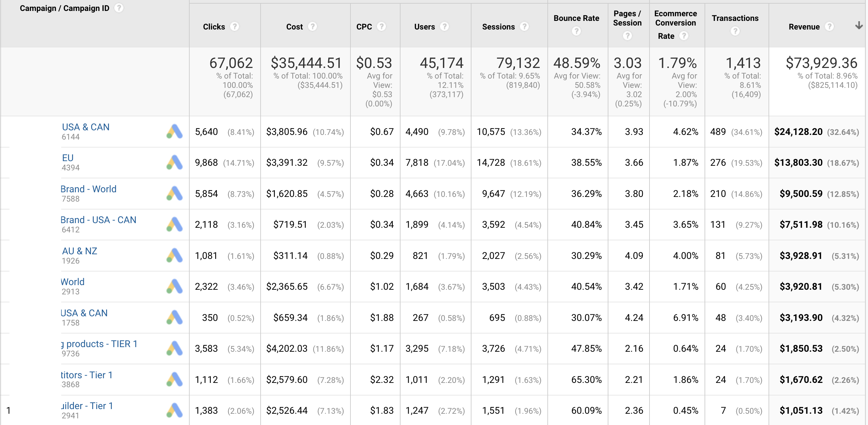868x425 pixels.
Task: Open the Sessions help icon
Action: click(x=525, y=27)
